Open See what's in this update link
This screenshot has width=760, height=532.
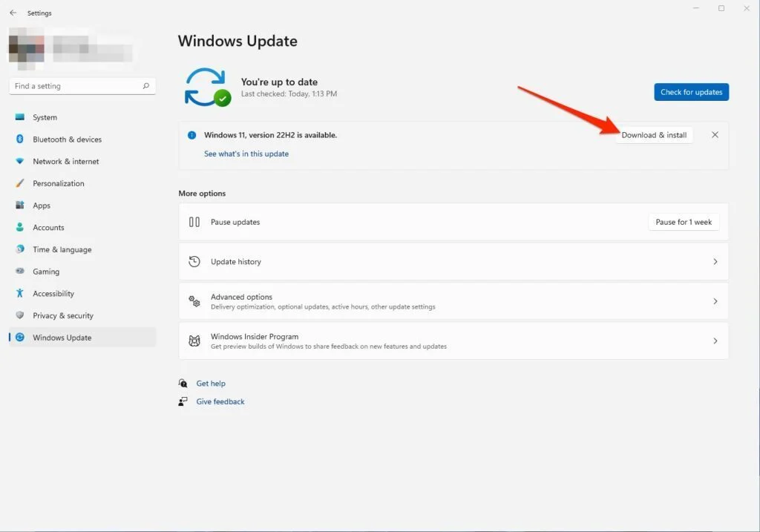[x=246, y=154]
